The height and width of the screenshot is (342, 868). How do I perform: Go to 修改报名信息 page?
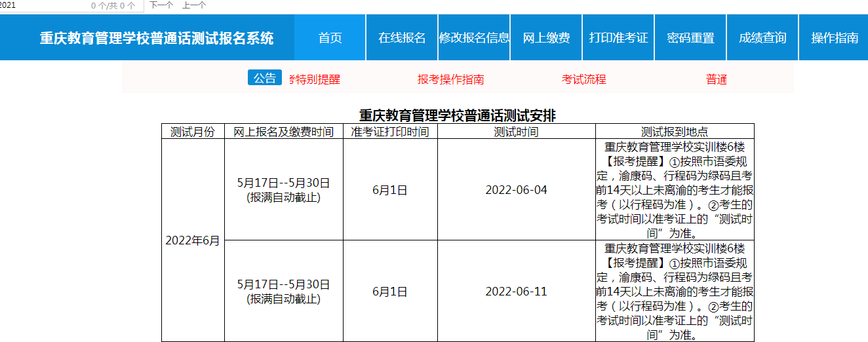pyautogui.click(x=474, y=37)
